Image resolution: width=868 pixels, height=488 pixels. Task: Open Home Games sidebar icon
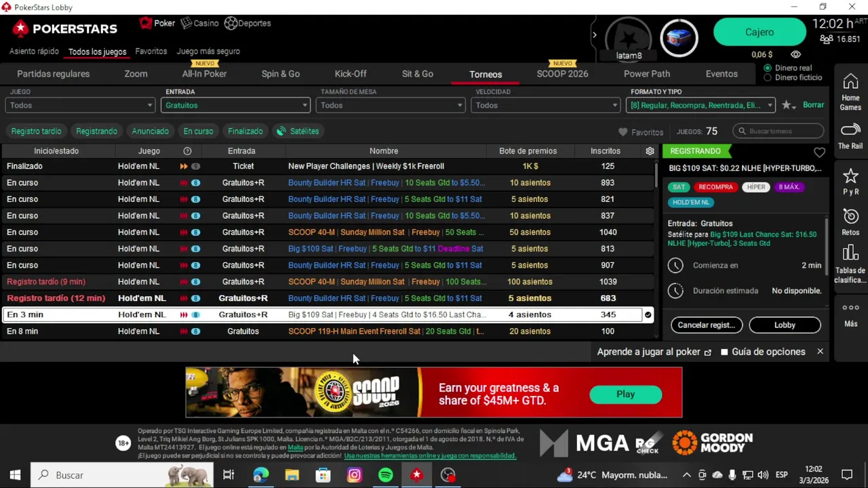[850, 83]
